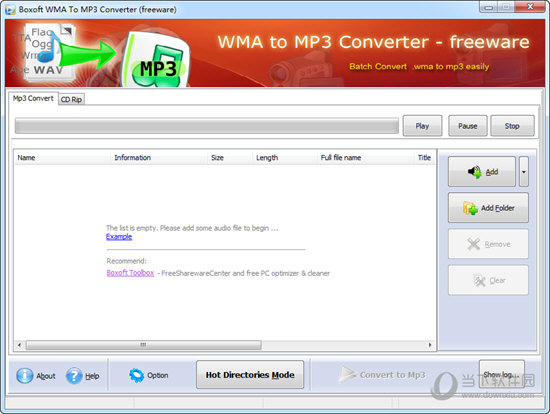Viewport: 550px width, 414px height.
Task: Click the Play button
Action: (422, 126)
